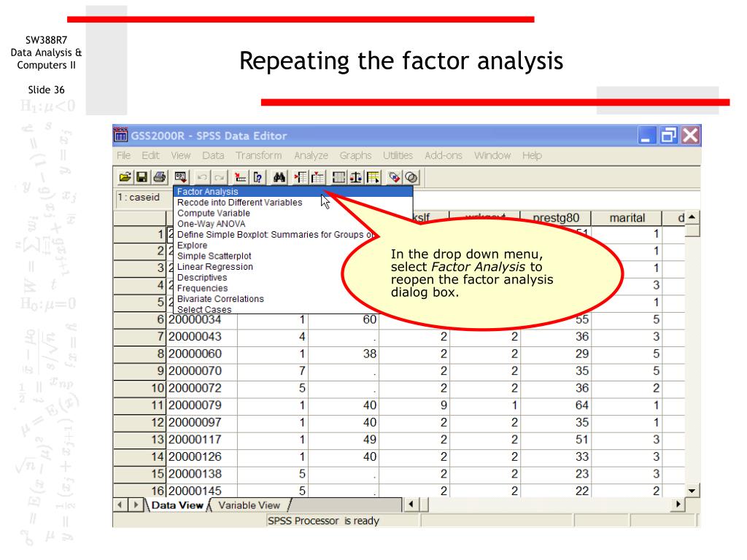This screenshot has width=747, height=560.
Task: Click the Redo toolbar icon
Action: point(219,178)
